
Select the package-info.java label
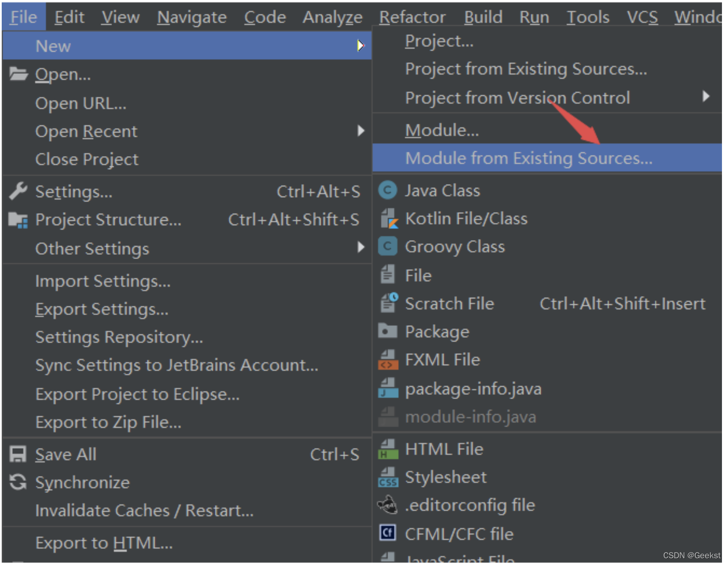[473, 389]
